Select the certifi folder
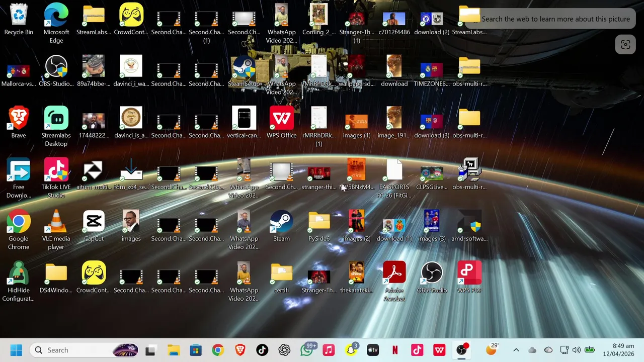 281,278
